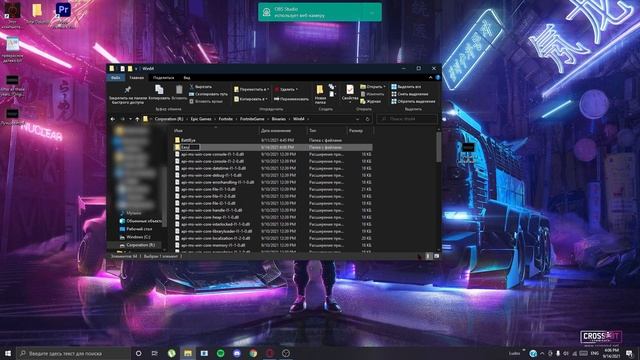The image size is (640, 360).
Task: Click the Win64 folder search field
Action: (407, 119)
